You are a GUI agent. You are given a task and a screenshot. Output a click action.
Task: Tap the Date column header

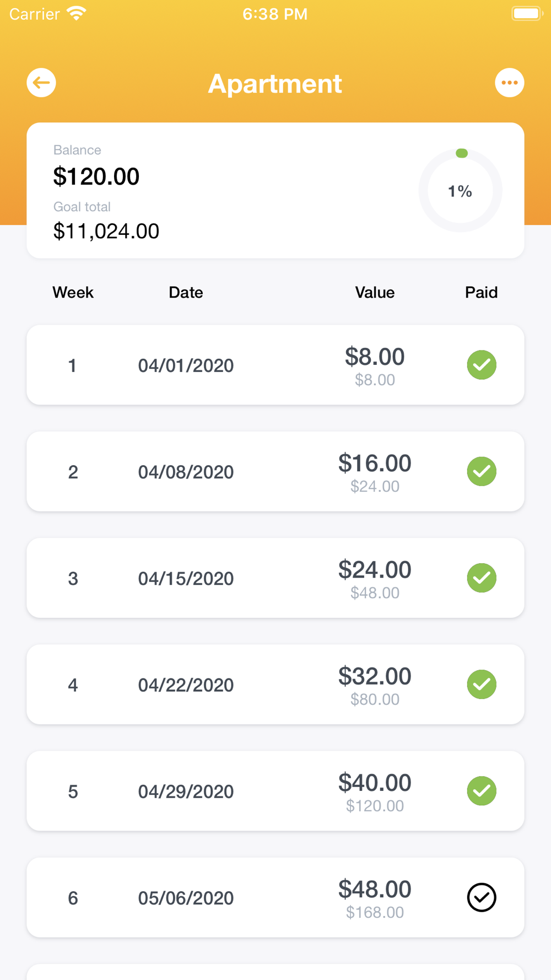(186, 292)
